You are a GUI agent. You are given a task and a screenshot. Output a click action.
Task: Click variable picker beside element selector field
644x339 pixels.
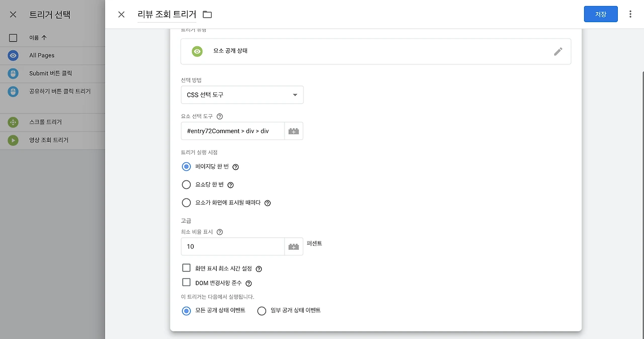point(294,131)
